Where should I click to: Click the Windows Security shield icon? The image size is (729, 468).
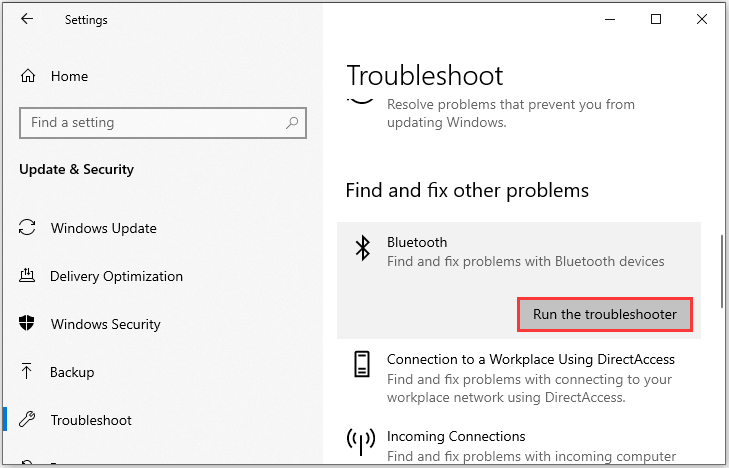(28, 324)
